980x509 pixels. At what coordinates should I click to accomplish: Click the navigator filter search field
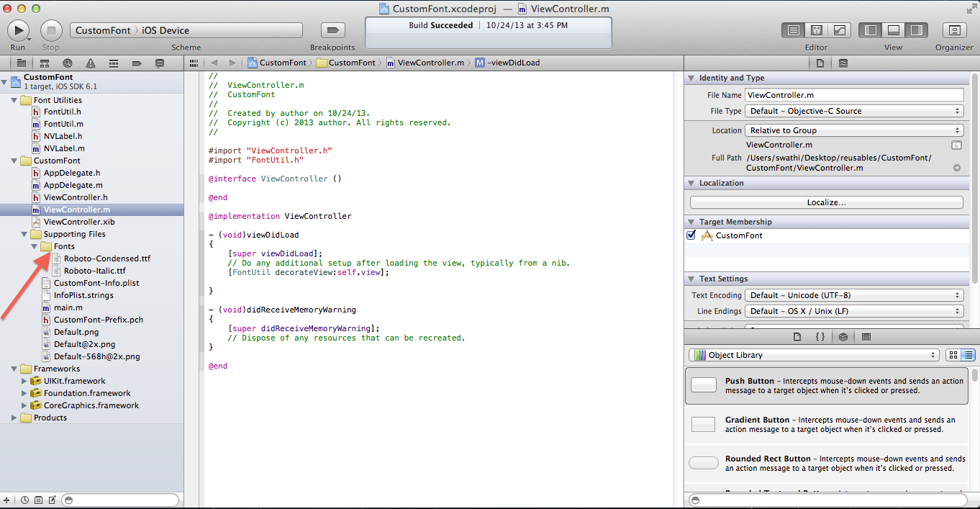pos(120,500)
